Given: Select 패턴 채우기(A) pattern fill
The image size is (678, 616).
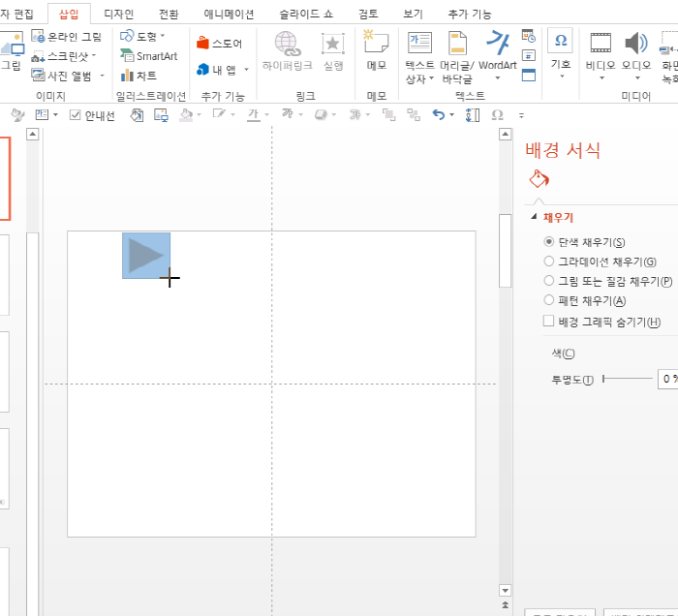Looking at the screenshot, I should coord(549,299).
